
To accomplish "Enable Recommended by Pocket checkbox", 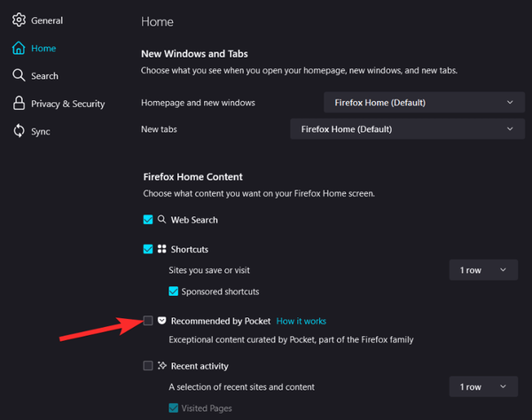I will (x=148, y=321).
